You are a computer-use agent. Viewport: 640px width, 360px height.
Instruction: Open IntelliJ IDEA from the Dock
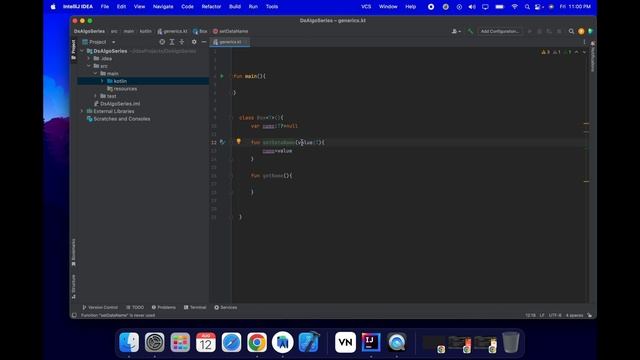pos(371,342)
